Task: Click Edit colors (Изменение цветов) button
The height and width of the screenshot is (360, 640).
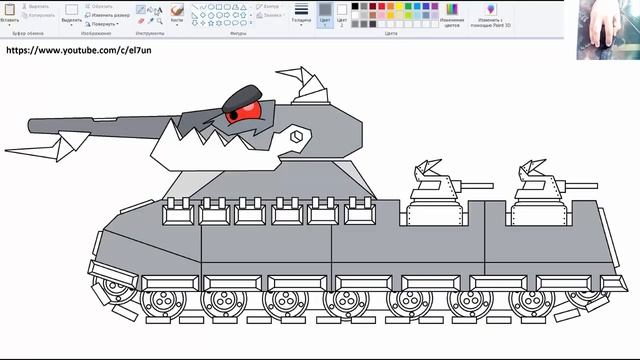Action: [452, 16]
